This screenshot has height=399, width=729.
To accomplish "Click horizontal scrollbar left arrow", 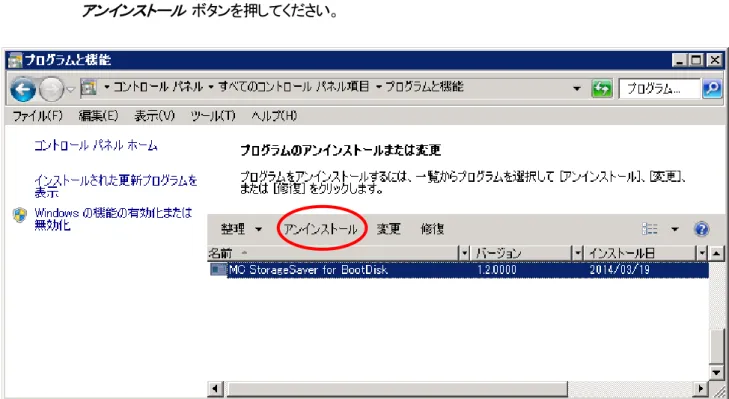I will click(215, 388).
